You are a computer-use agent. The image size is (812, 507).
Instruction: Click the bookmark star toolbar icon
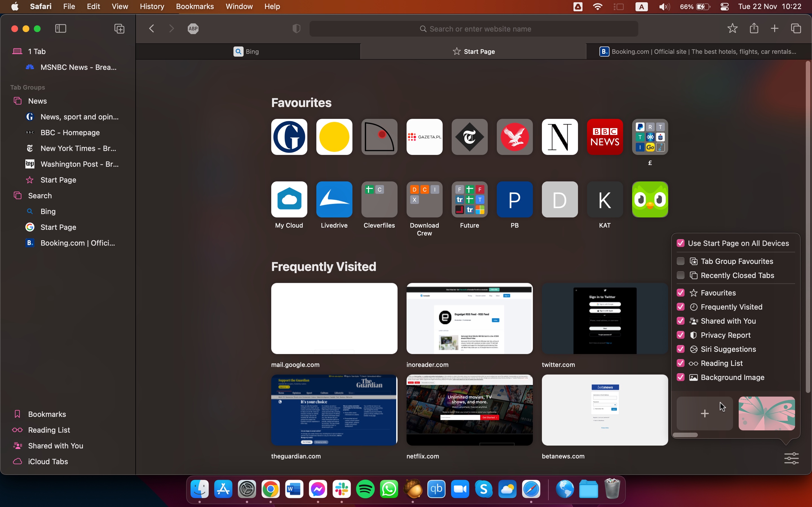(732, 28)
